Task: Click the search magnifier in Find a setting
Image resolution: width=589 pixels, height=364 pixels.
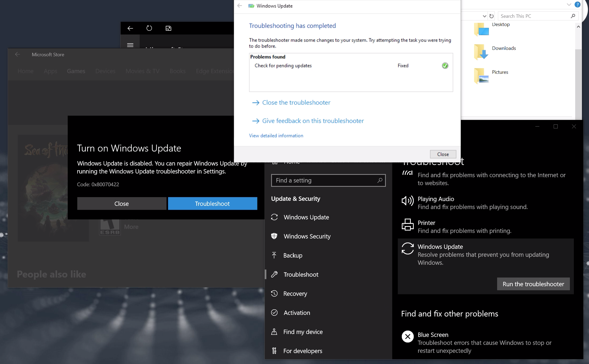Action: 380,180
